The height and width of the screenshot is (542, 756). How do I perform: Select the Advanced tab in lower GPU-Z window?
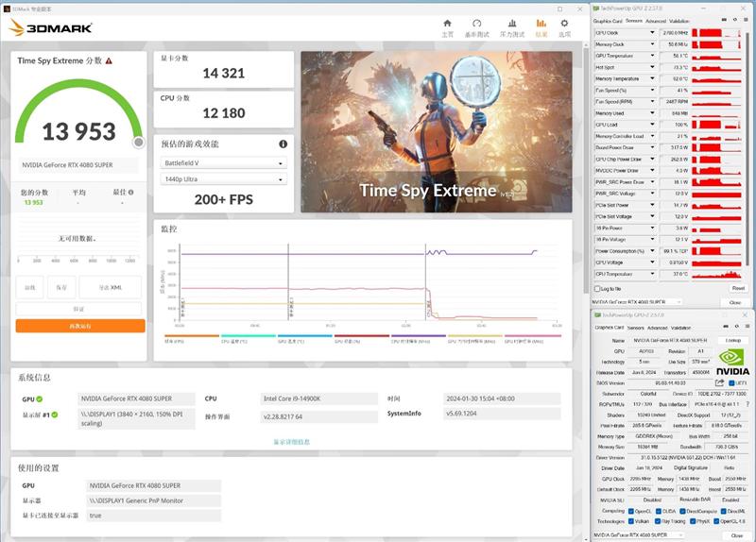(657, 328)
